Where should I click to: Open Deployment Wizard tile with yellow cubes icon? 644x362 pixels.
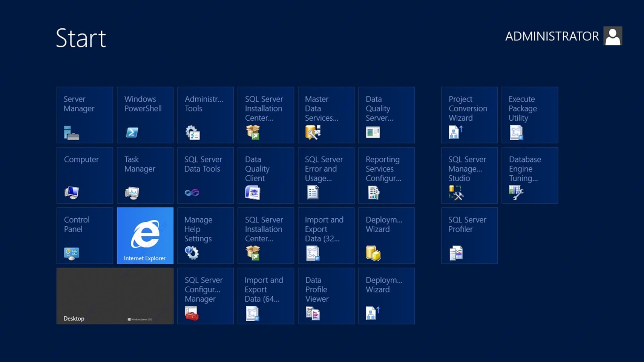coord(386,236)
